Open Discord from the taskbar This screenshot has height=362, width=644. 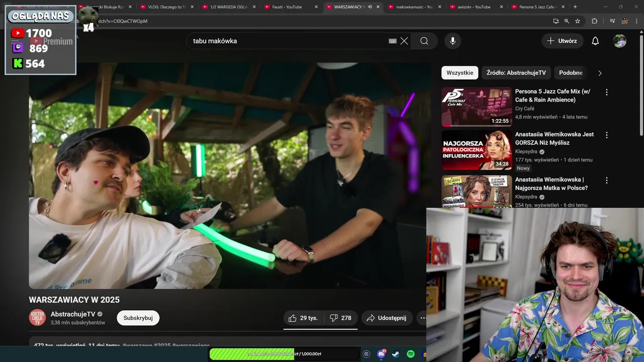(x=381, y=354)
